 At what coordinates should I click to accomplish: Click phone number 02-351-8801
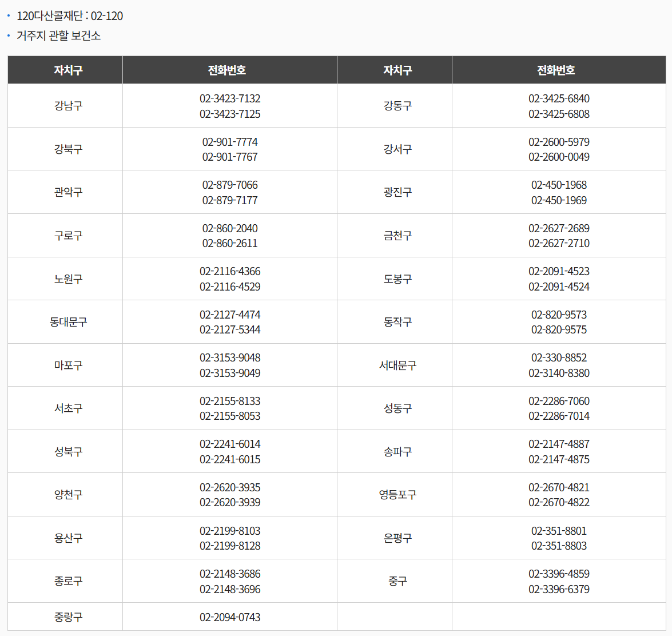click(x=559, y=531)
